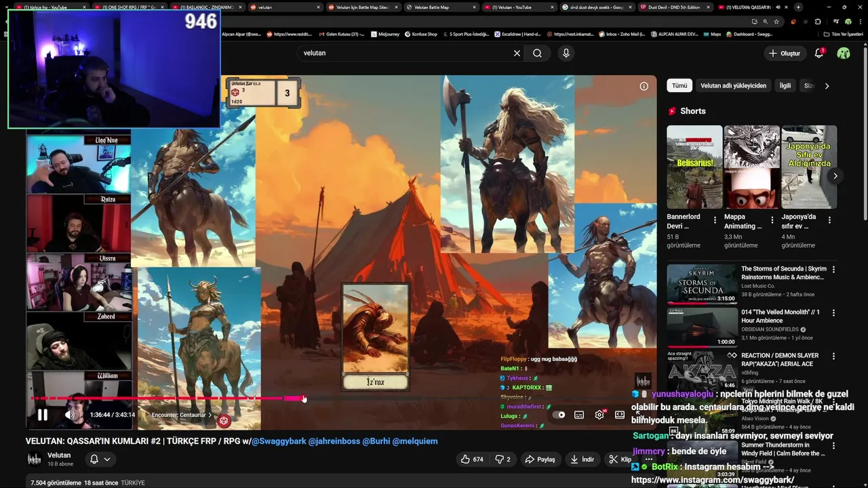Image resolution: width=868 pixels, height=488 pixels.
Task: Open the YouTube account avatar menu
Action: pyautogui.click(x=844, y=53)
